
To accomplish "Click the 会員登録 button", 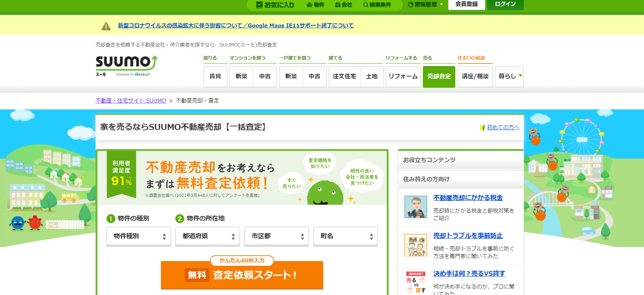I will (x=466, y=4).
